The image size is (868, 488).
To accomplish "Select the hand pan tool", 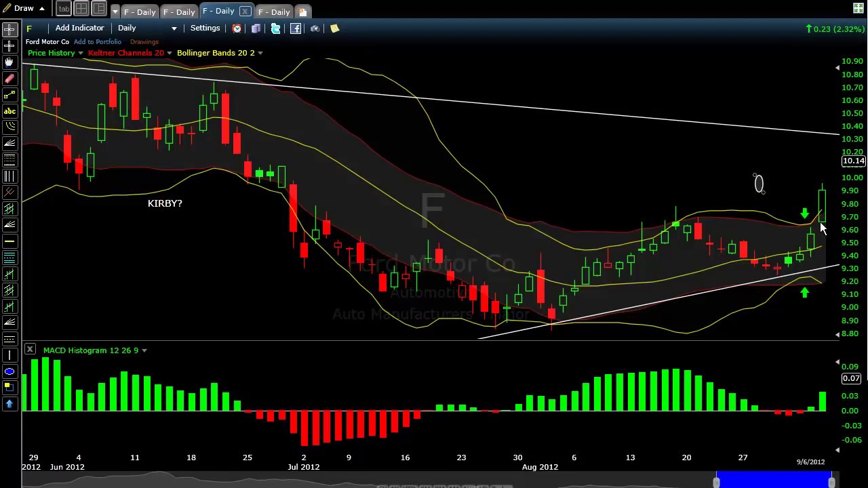I will [9, 62].
